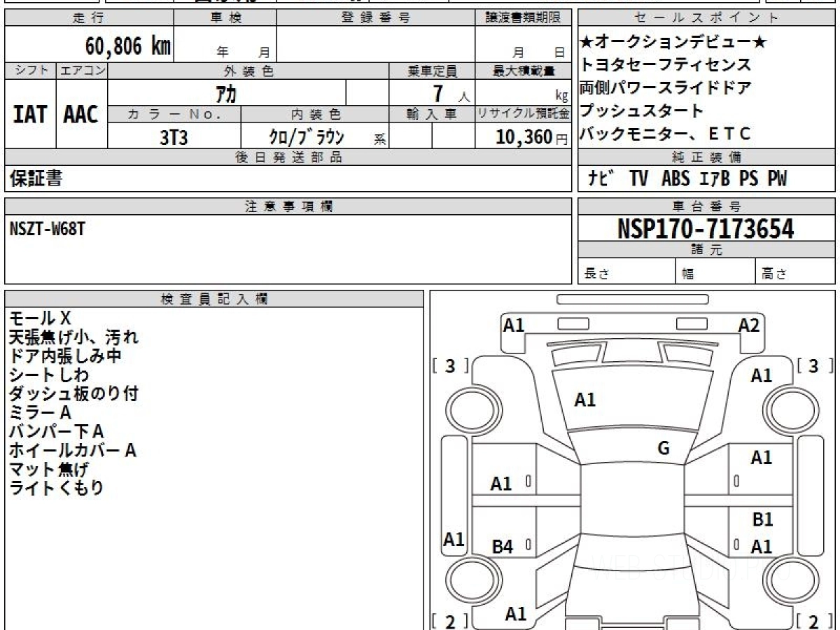
Task: Click the 内装色 header cell
Action: click(x=315, y=114)
